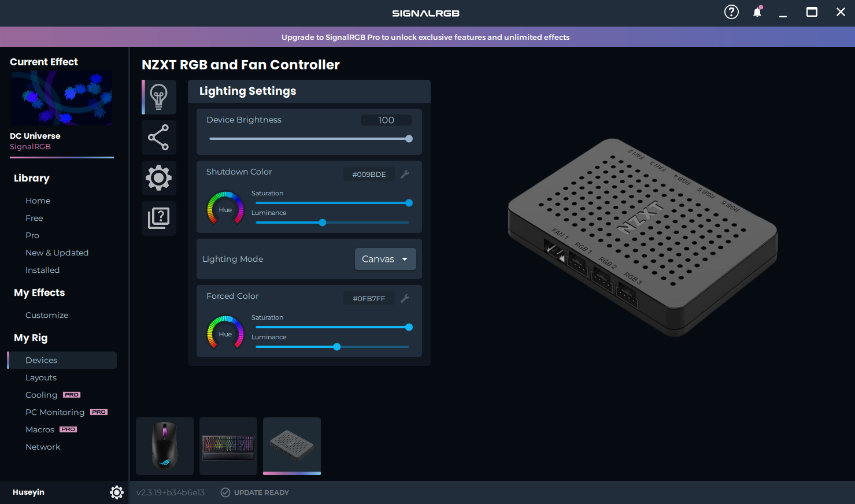Click the Device Brightness value field

tap(386, 120)
